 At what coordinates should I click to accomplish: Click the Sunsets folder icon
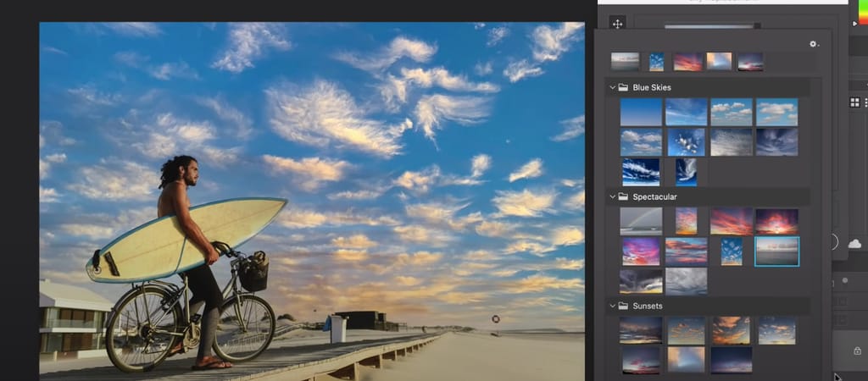click(623, 306)
